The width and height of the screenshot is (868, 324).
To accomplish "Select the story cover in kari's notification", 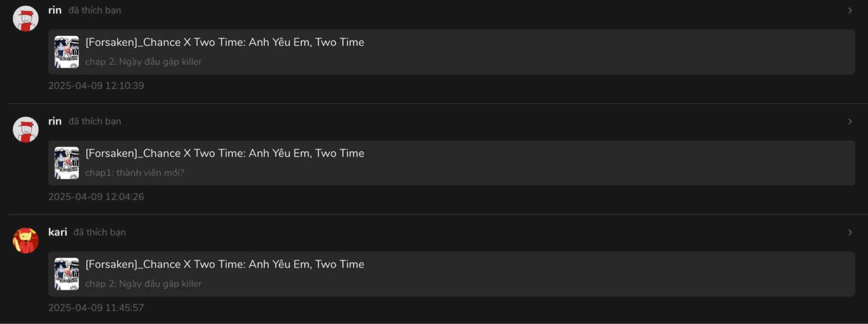I will coord(66,274).
